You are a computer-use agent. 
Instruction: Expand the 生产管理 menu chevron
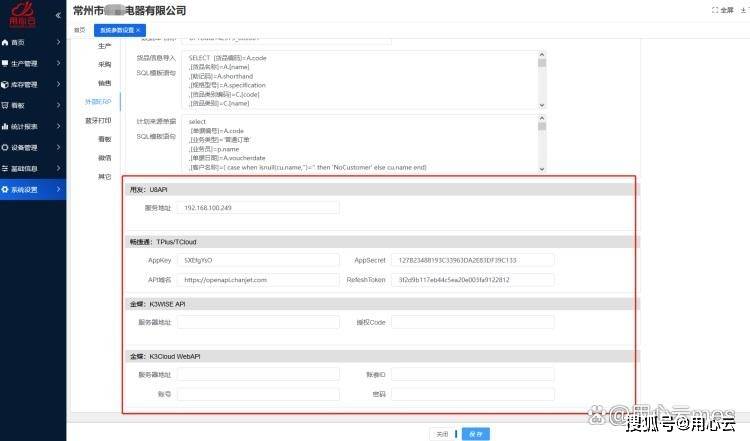[x=58, y=63]
